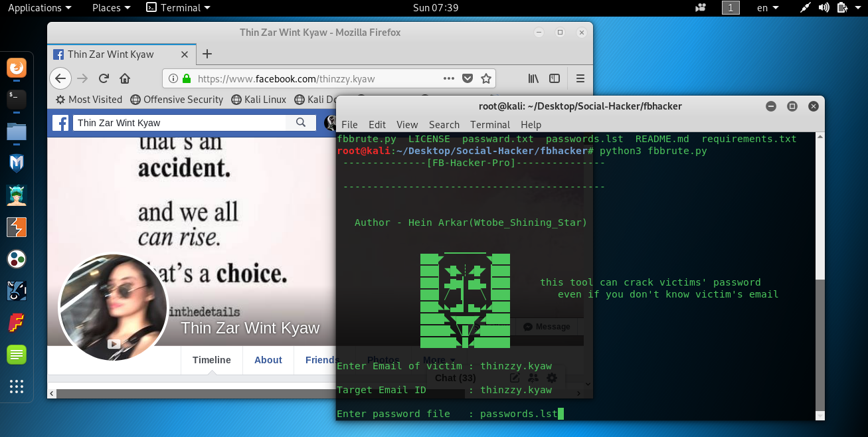The width and height of the screenshot is (868, 437).
Task: Open Armitage from the dock
Action: tap(17, 195)
